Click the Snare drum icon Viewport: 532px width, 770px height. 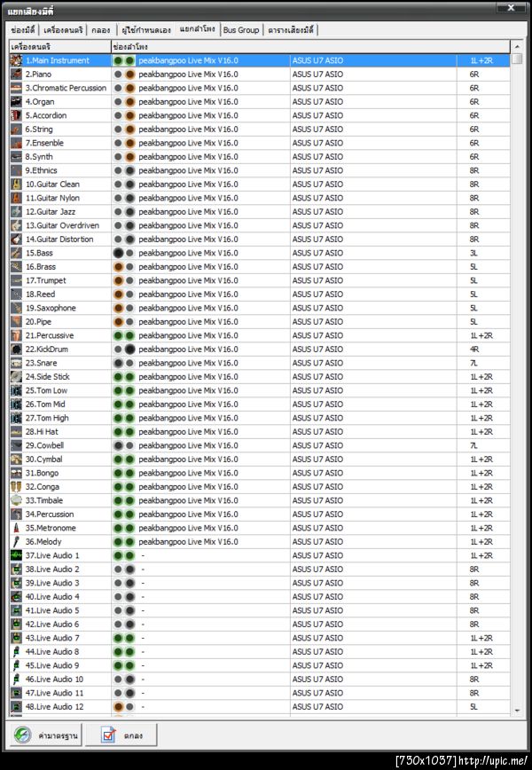click(x=16, y=363)
